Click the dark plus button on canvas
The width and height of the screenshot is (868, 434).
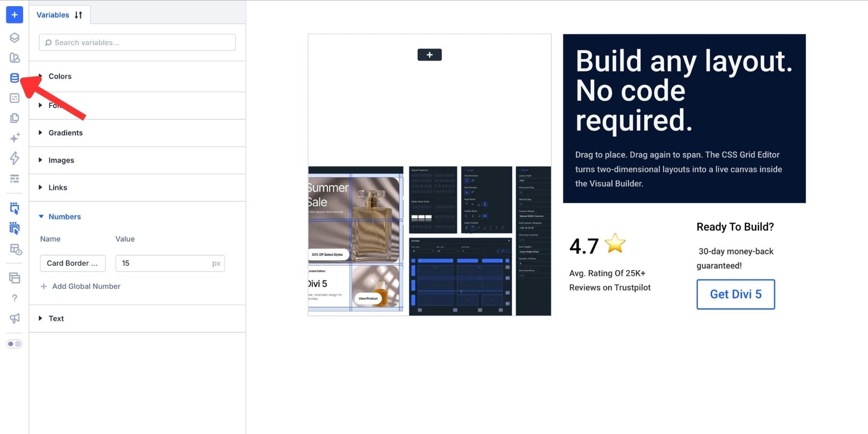(x=430, y=55)
